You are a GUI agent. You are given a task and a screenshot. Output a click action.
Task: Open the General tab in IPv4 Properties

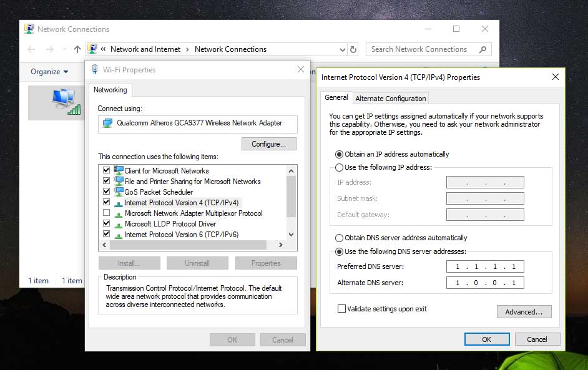[x=336, y=97]
